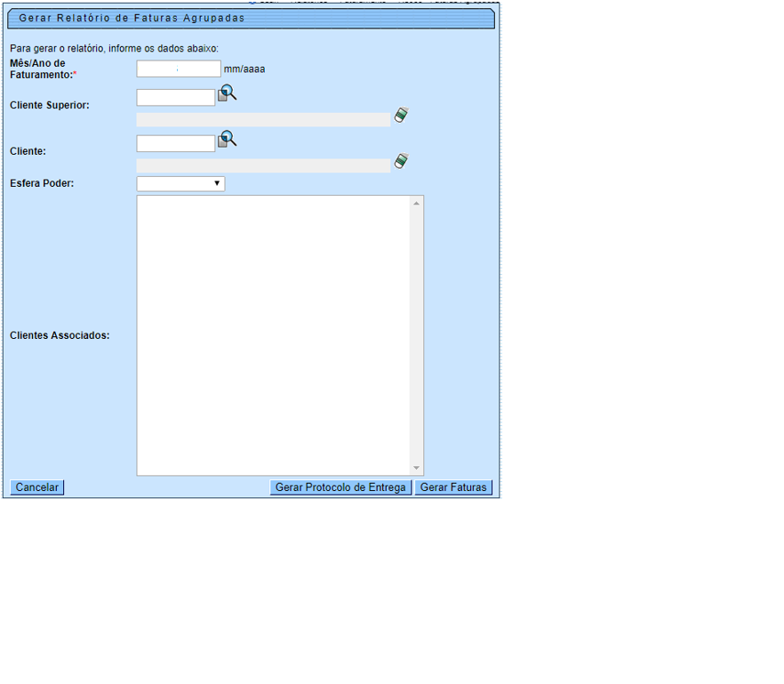
Task: Click the Cliente name display field
Action: click(263, 165)
